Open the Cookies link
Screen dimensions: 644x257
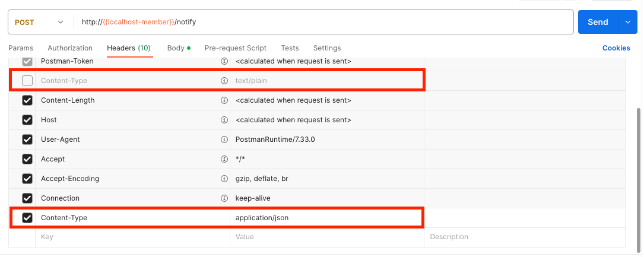point(616,48)
